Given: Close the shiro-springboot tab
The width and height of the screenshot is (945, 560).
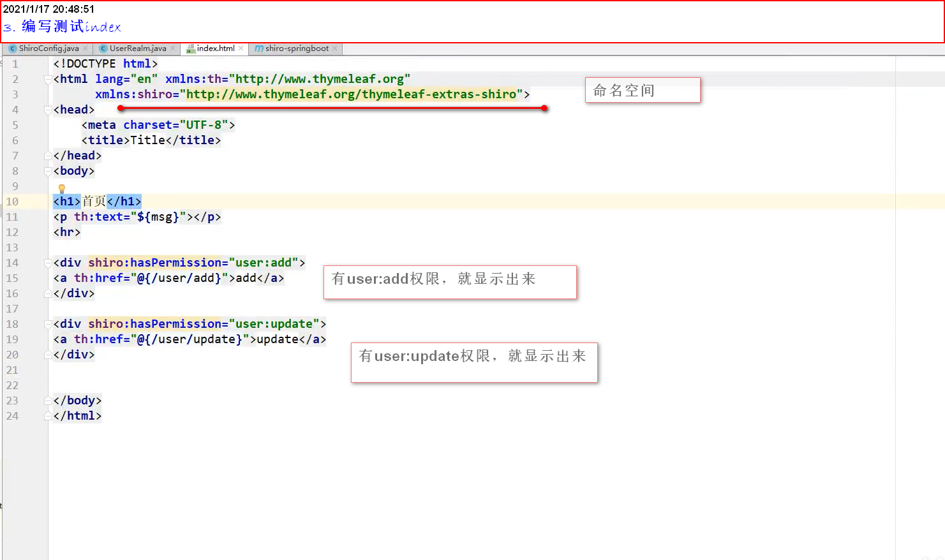Looking at the screenshot, I should pos(334,48).
